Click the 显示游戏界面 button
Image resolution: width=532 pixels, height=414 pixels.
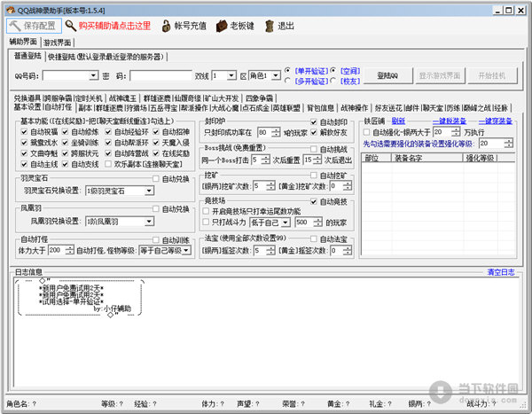click(440, 75)
